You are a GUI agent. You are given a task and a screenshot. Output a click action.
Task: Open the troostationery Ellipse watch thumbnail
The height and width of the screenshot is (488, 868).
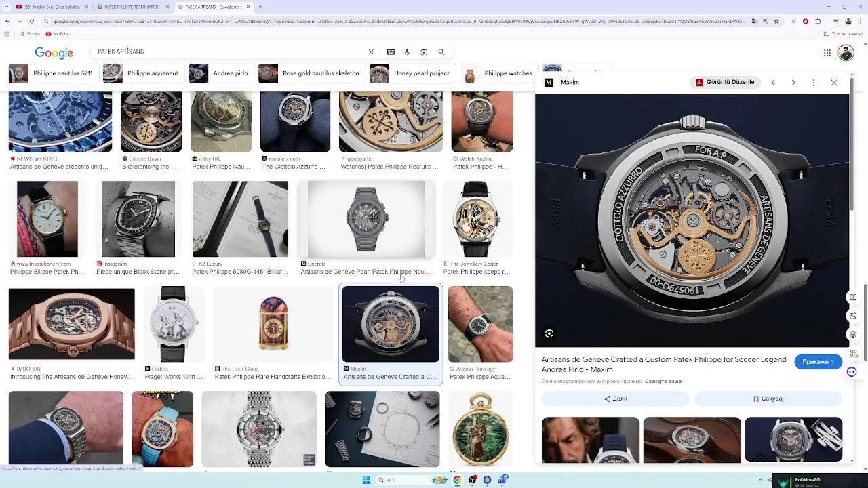(x=47, y=220)
